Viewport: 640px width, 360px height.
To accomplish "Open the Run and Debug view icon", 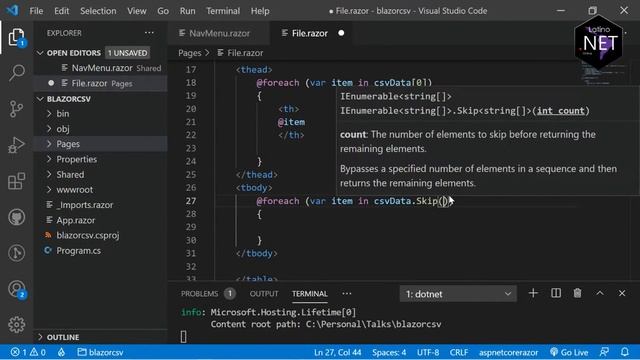I will [x=16, y=145].
